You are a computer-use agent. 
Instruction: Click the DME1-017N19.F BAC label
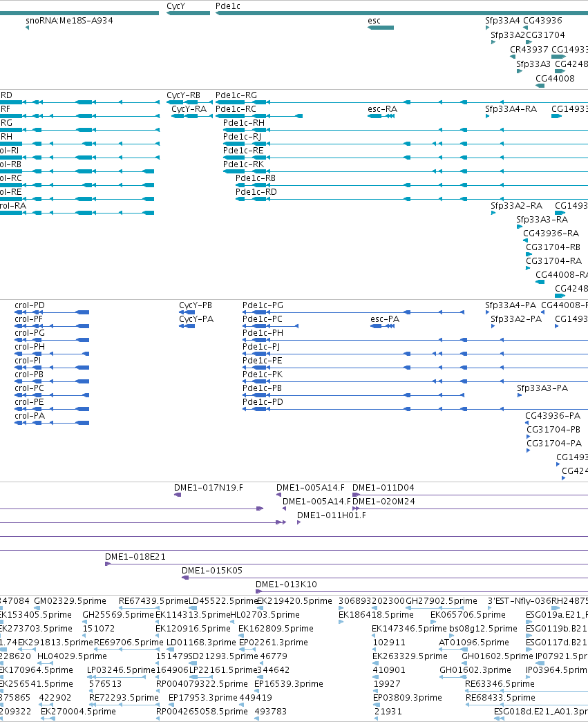pyautogui.click(x=208, y=487)
